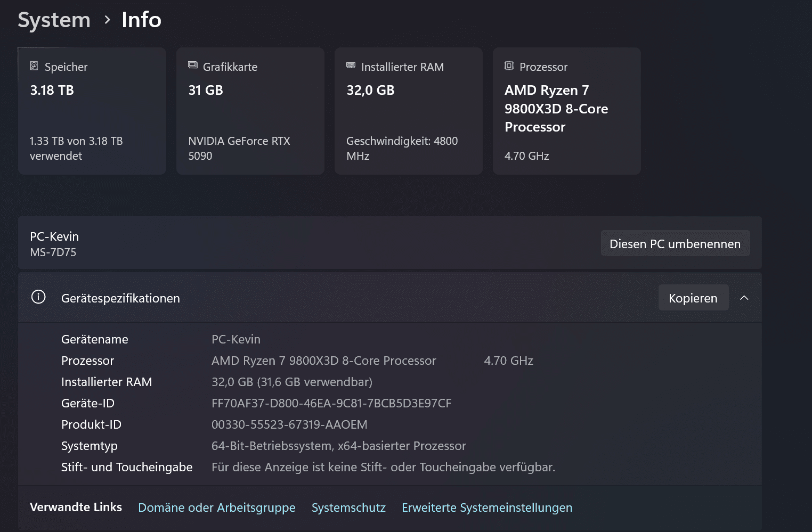Click the PC-Kevin device name heading
This screenshot has height=532, width=812.
(54, 236)
